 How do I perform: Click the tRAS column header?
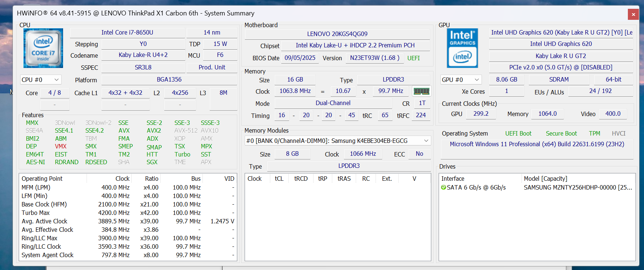coord(344,179)
